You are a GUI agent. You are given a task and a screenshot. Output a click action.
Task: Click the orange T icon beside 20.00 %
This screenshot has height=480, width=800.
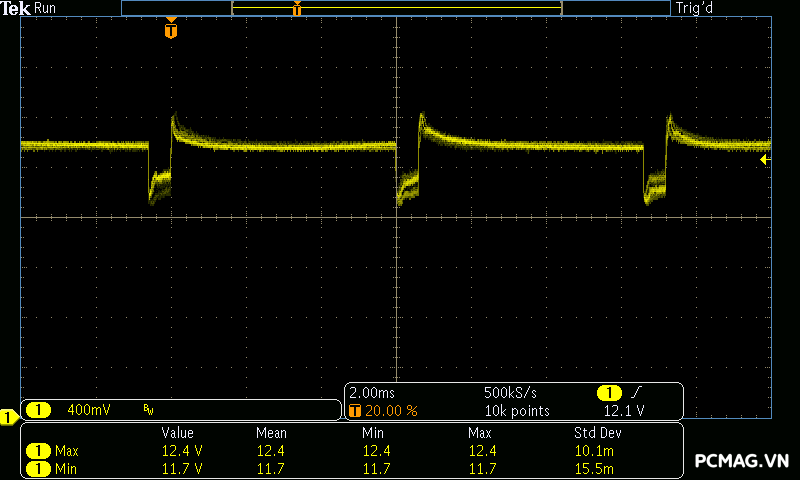[x=355, y=411]
